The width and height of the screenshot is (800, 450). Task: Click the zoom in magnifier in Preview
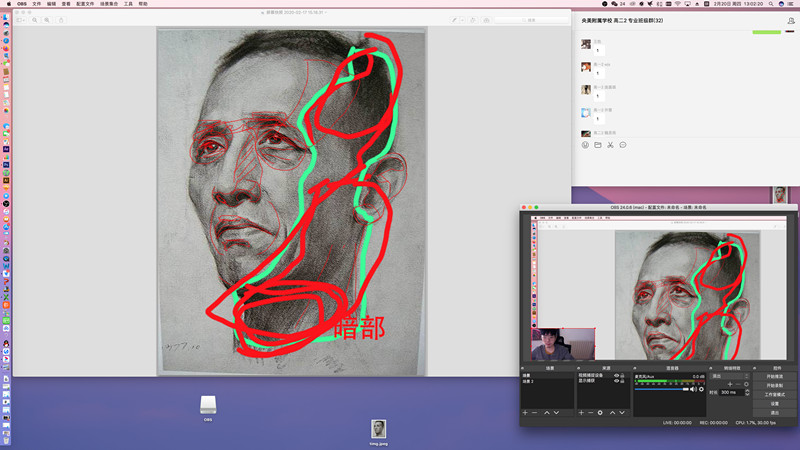coord(47,20)
